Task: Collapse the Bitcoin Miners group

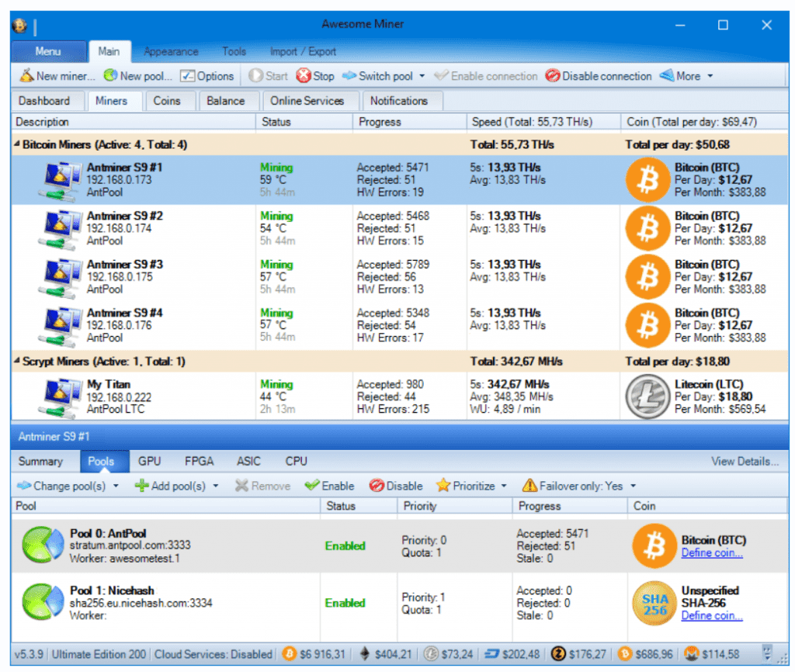Action: [x=17, y=144]
